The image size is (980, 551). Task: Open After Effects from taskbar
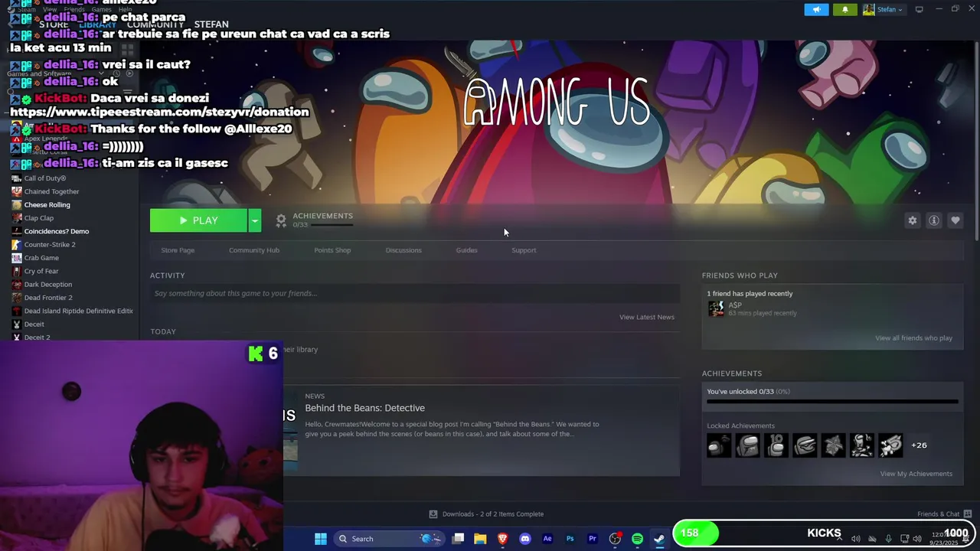click(x=547, y=539)
